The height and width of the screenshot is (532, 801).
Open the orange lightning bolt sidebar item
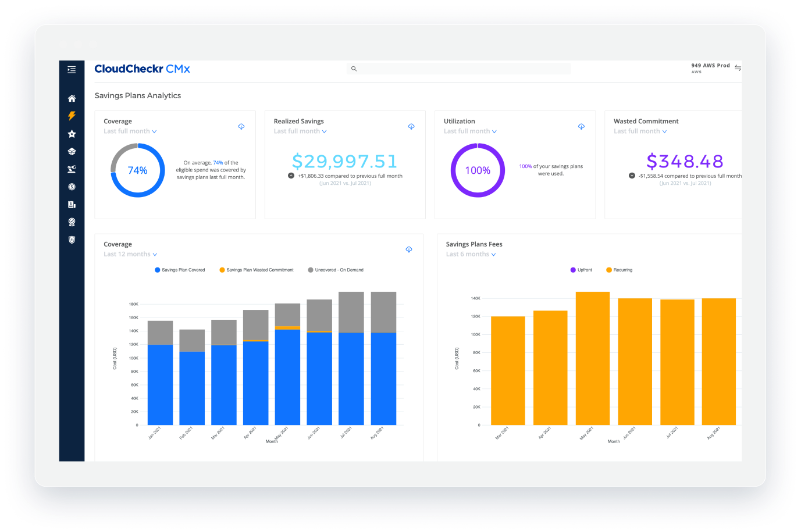72,116
